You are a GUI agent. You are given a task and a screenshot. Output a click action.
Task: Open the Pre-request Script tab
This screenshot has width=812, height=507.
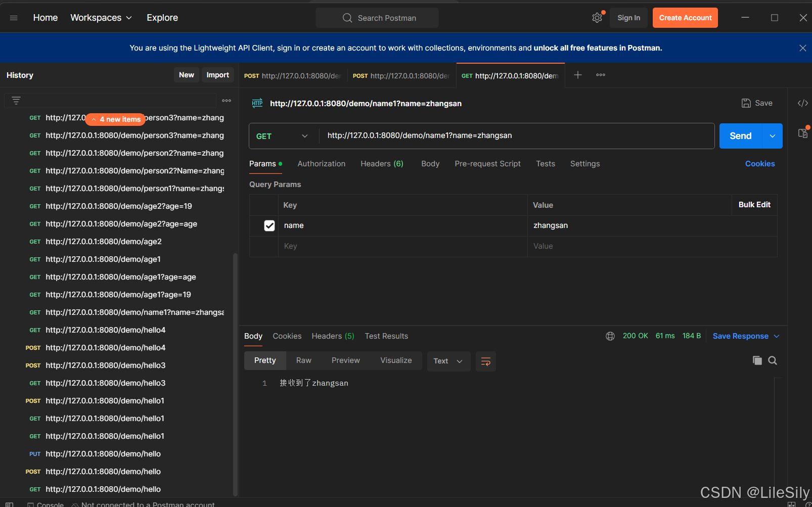487,164
